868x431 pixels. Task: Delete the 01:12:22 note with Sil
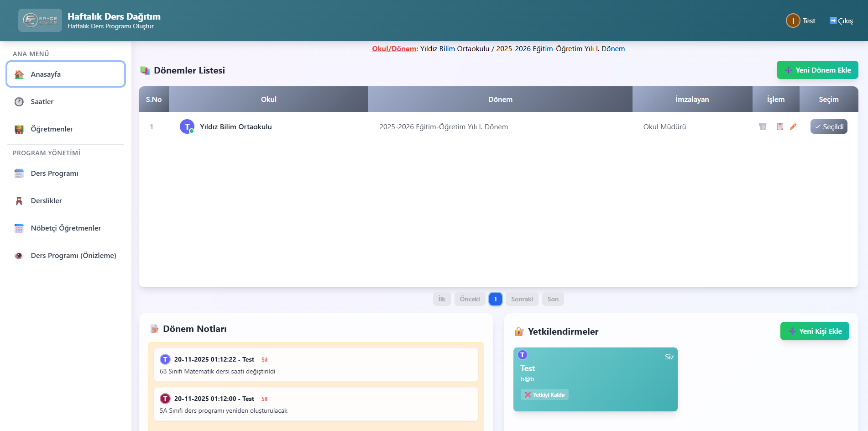tap(264, 360)
